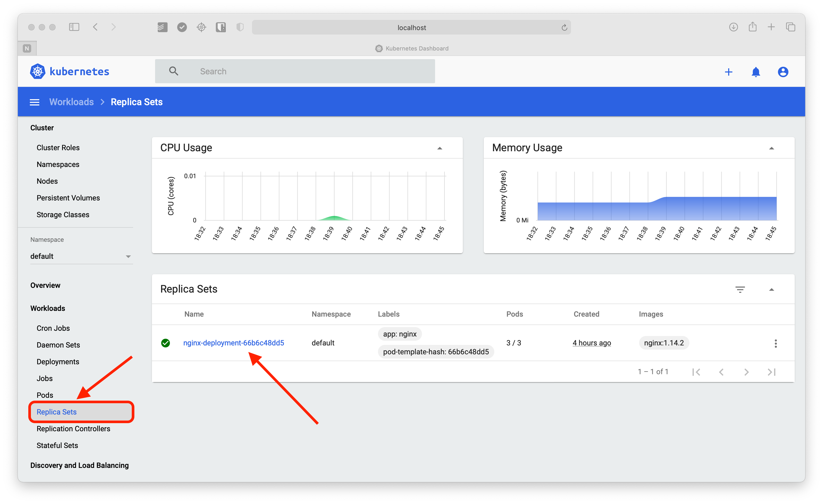Image resolution: width=823 pixels, height=504 pixels.
Task: Click the app: nginx label chip
Action: (399, 334)
